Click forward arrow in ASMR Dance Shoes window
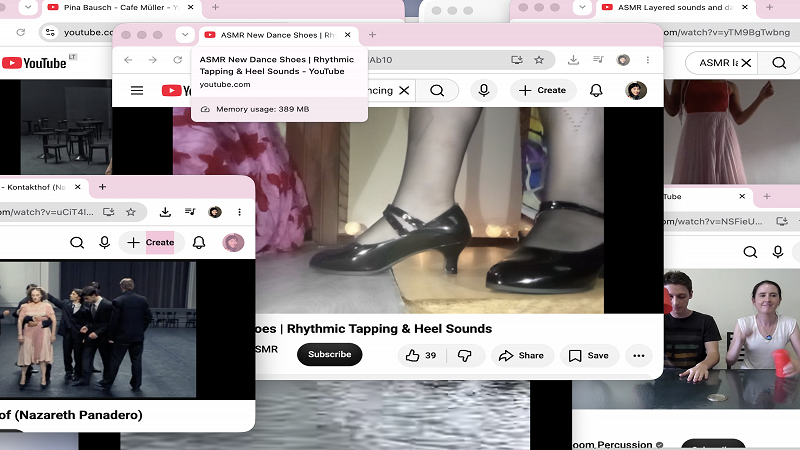 point(153,60)
